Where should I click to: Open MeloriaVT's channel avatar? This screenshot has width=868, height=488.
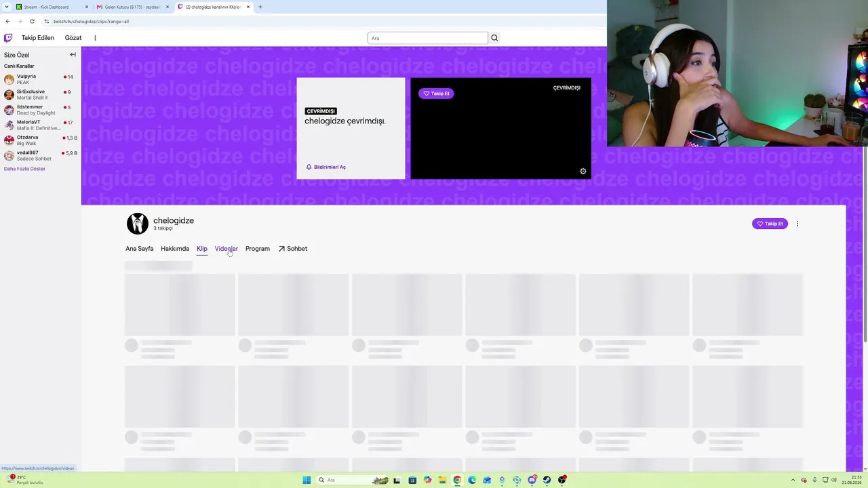coord(9,125)
